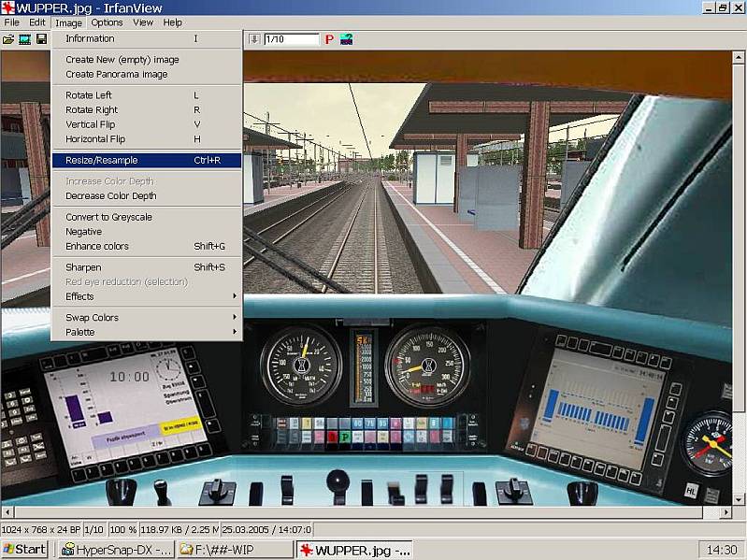
Task: Close the open Image menu
Action: [68, 22]
